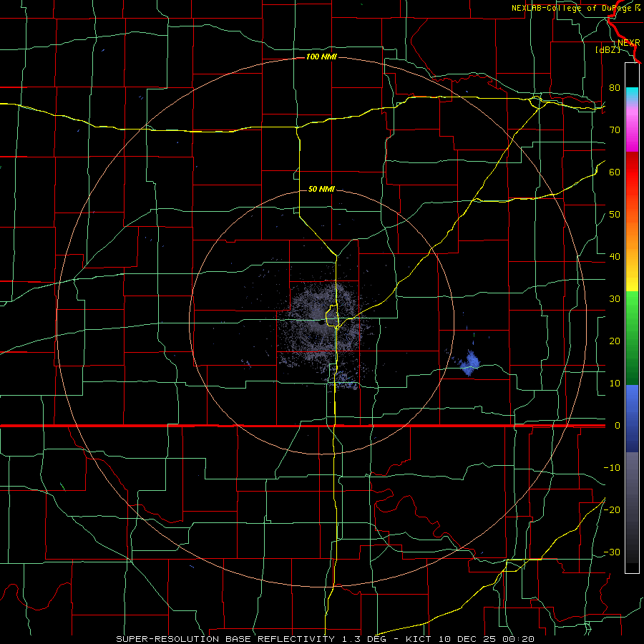Select the "-10" dBZ scale label

click(612, 468)
